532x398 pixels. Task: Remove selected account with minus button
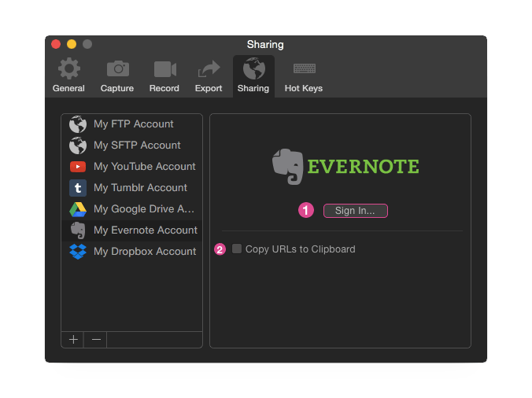(96, 339)
